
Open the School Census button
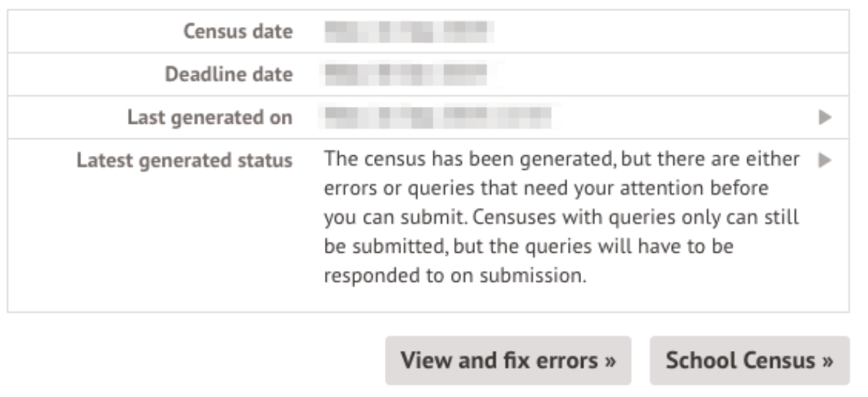[x=749, y=360]
